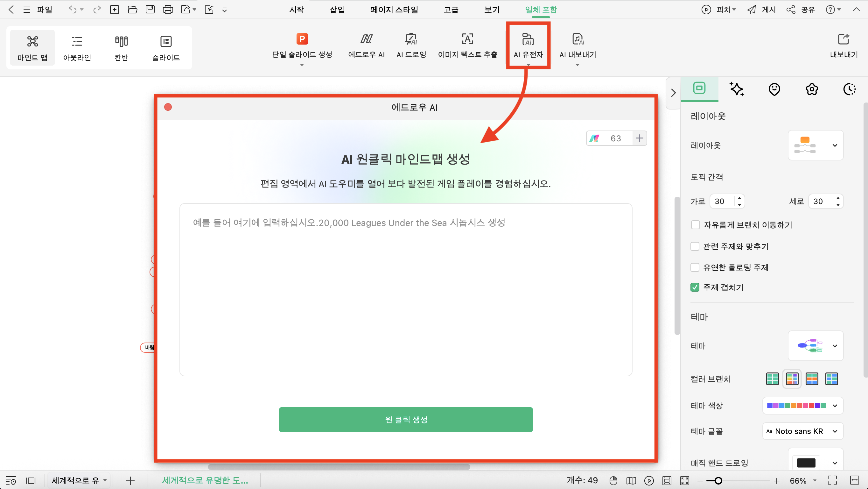Open the 페이지 스타일 ribbon tab
The height and width of the screenshot is (489, 868).
click(x=394, y=10)
